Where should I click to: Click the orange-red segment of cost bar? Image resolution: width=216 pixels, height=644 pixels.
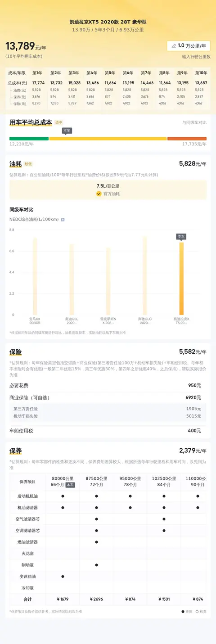[187, 139]
